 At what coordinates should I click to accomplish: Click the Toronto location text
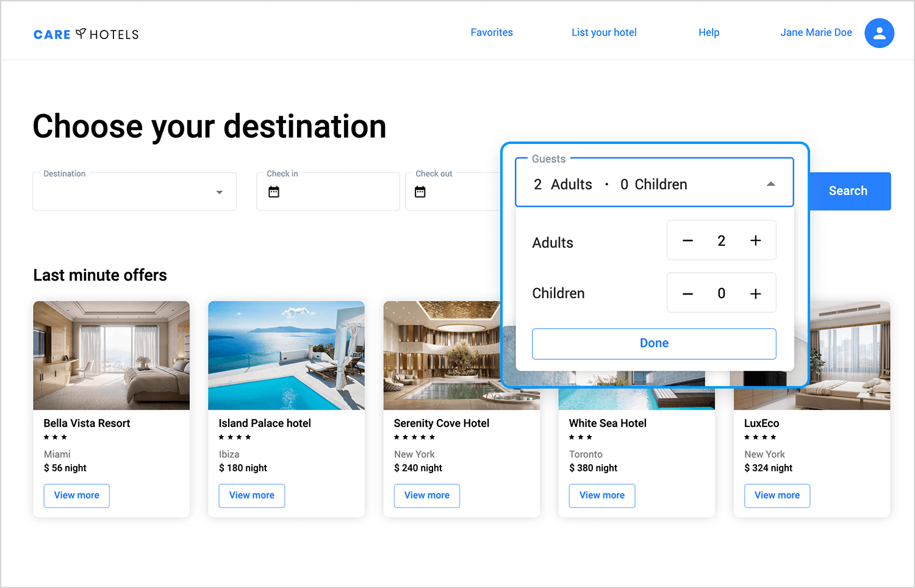click(586, 454)
